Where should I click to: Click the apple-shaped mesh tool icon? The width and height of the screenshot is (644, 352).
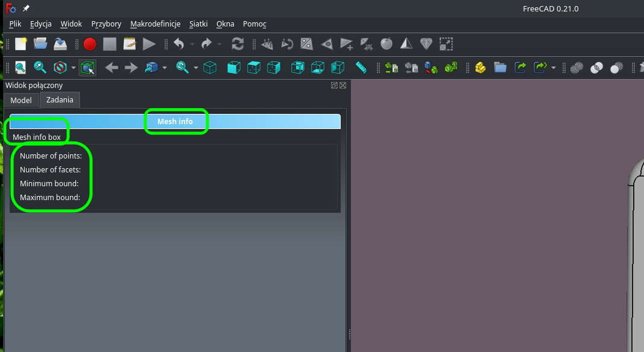click(387, 43)
